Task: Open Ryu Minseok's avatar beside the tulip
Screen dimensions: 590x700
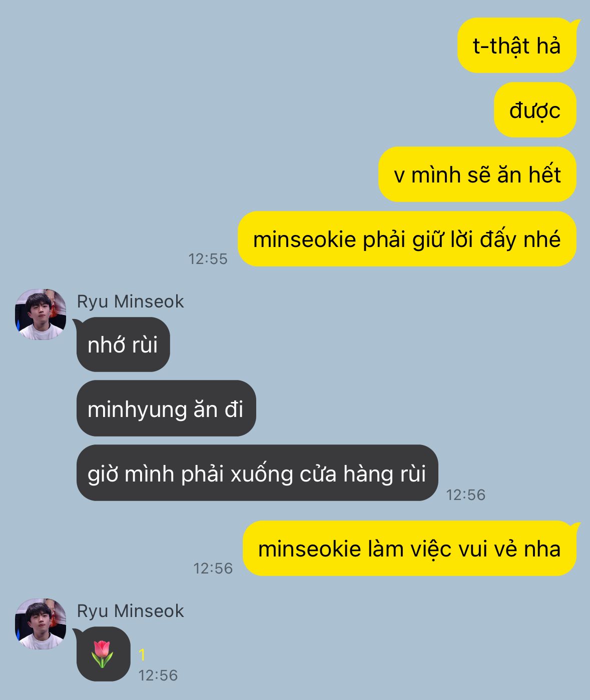Action: tap(41, 623)
